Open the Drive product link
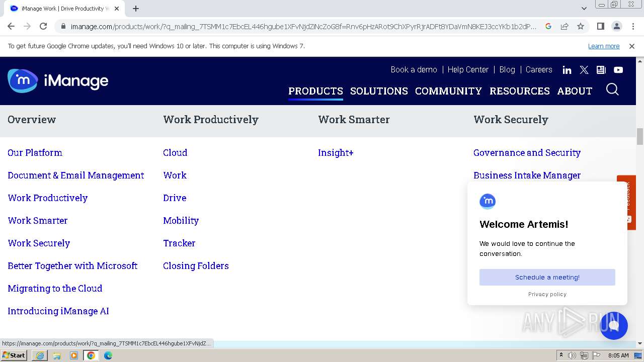This screenshot has width=644, height=362. click(x=175, y=198)
